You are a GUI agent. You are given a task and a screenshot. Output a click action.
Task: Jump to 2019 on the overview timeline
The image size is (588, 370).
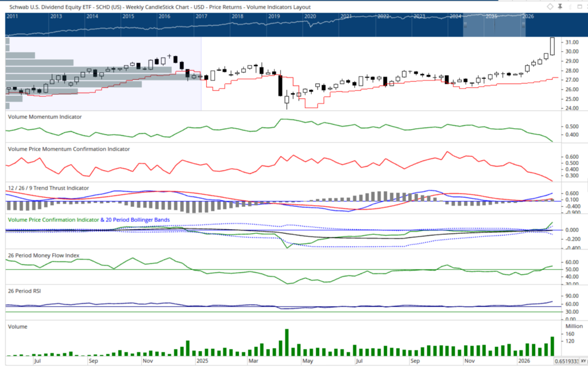274,17
